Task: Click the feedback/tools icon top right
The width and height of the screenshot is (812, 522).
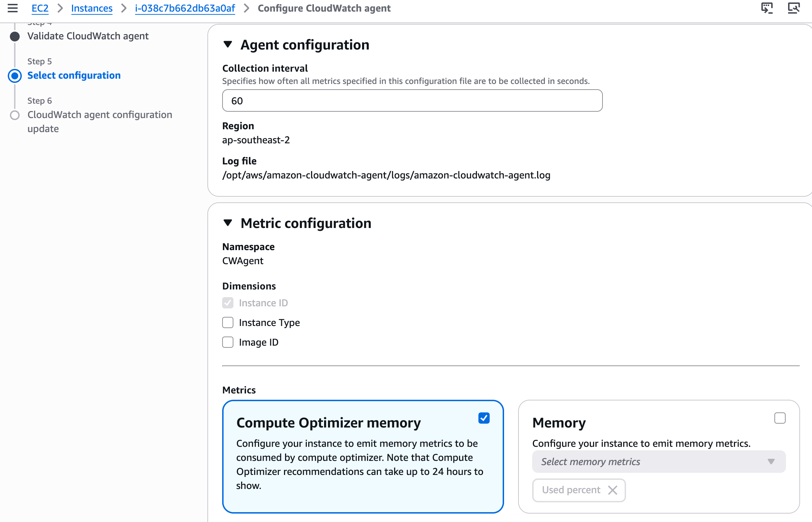Action: coord(794,8)
